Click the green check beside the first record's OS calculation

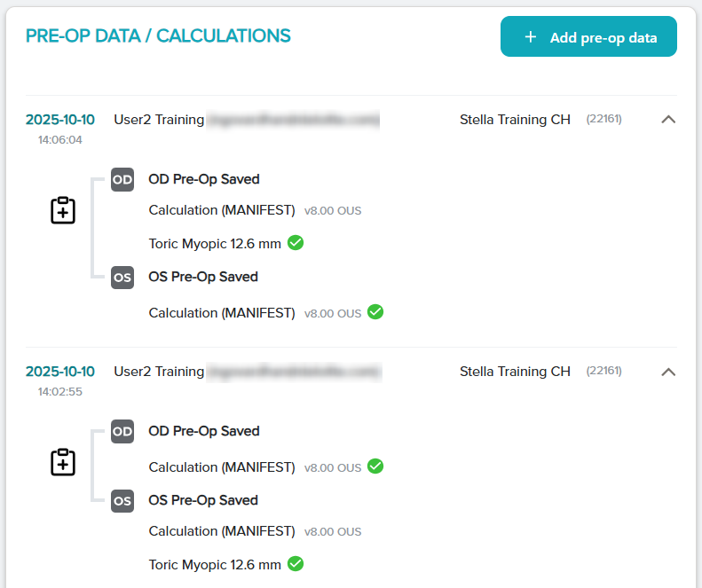(375, 312)
